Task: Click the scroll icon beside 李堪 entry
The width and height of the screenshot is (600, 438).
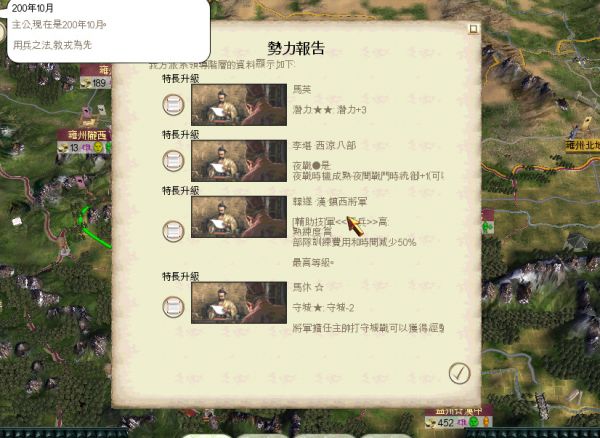Action: 173,161
